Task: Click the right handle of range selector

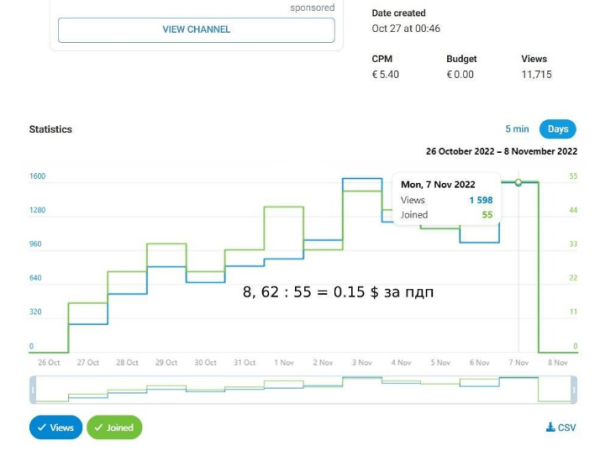Action: (574, 390)
